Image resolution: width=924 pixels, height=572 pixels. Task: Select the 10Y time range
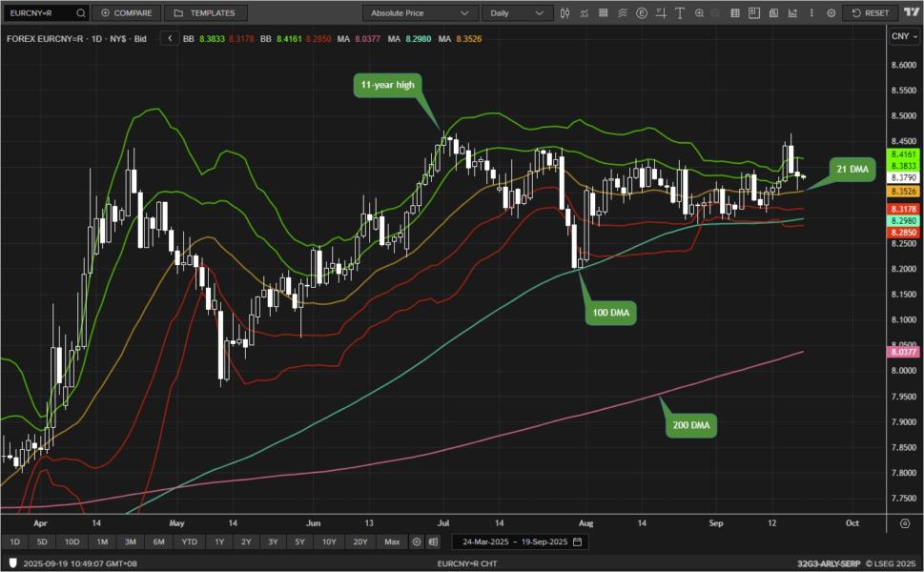point(329,541)
